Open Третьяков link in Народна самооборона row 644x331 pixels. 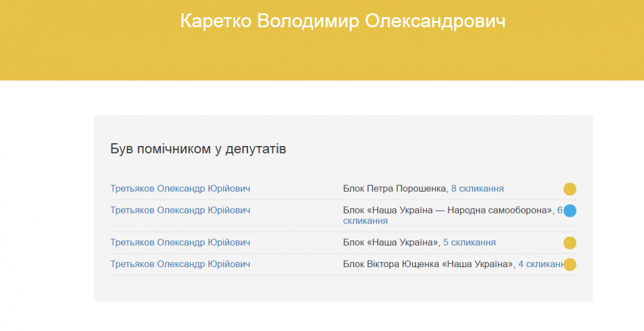(180, 210)
